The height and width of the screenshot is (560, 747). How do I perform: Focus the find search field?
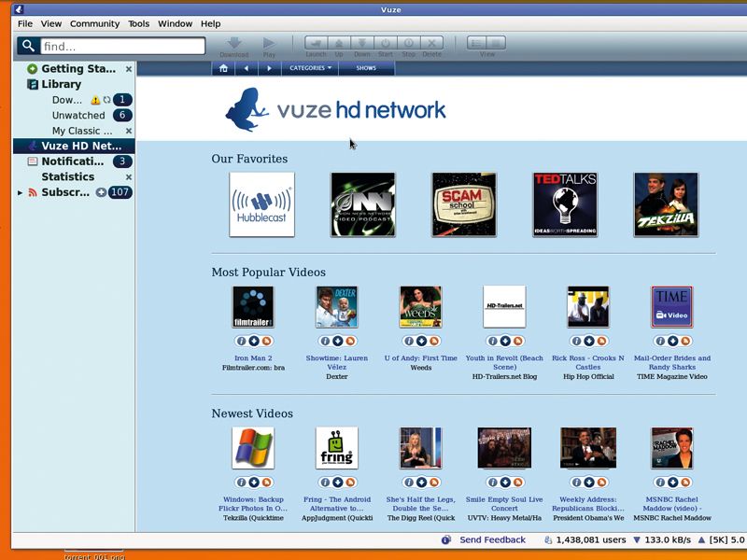tap(123, 46)
